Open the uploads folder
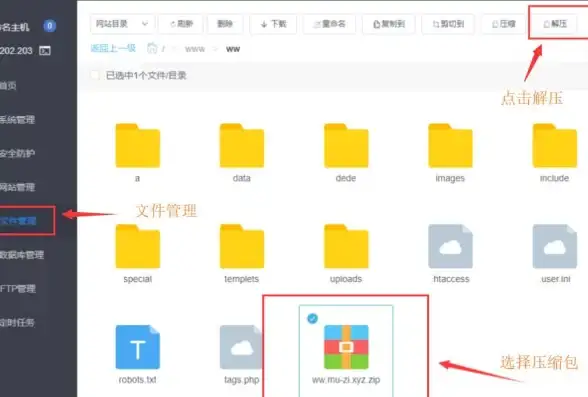 coord(346,246)
